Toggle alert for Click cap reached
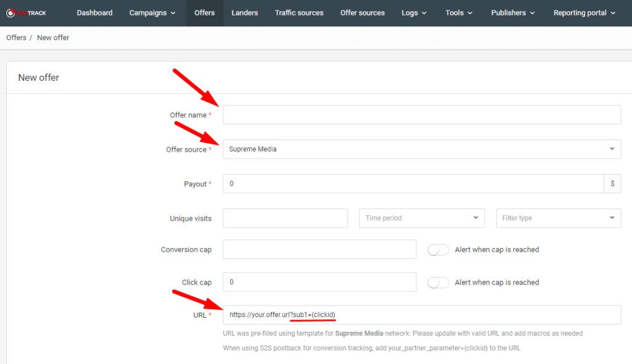The height and width of the screenshot is (364, 632). coord(438,283)
